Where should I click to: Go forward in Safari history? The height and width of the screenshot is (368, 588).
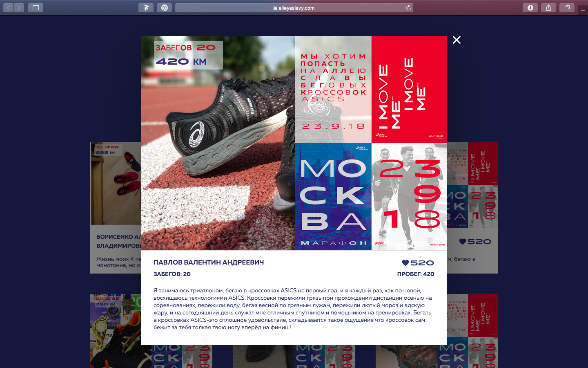click(x=19, y=8)
